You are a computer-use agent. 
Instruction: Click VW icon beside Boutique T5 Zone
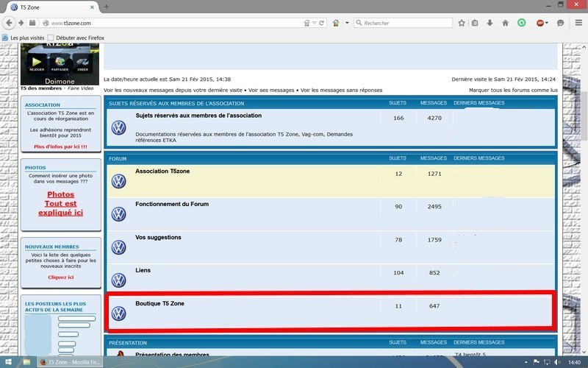pyautogui.click(x=119, y=314)
